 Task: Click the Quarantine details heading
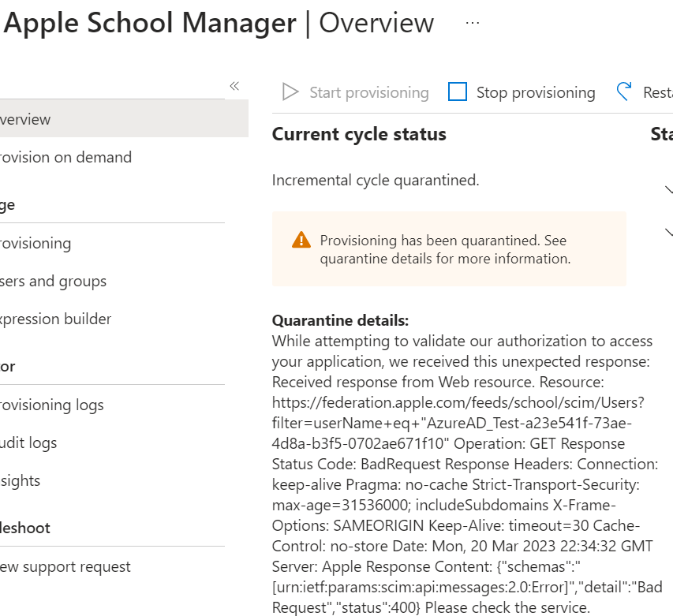click(340, 320)
